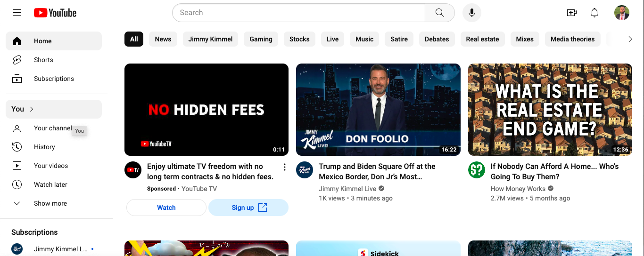Click Enjoy ultimate TV freedom ad title
Screen dimensions: 644x256
point(210,171)
